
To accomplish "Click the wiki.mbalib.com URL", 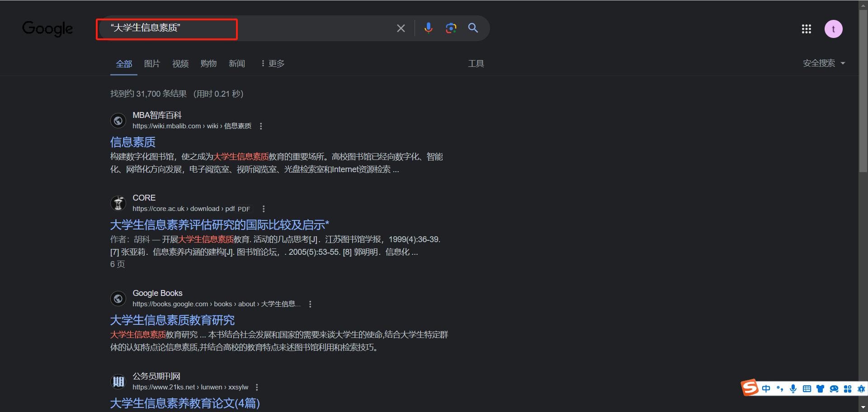I will point(192,126).
